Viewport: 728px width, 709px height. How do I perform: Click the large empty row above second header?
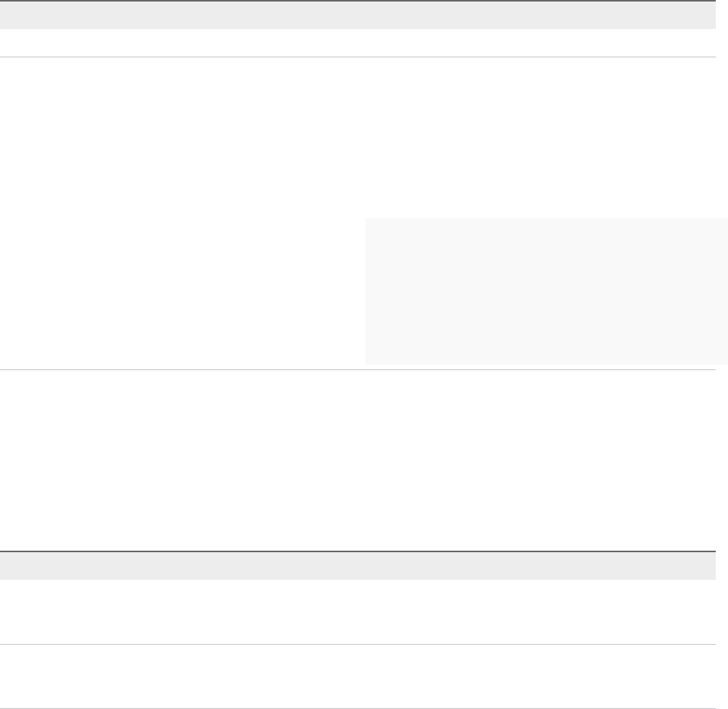[358, 460]
